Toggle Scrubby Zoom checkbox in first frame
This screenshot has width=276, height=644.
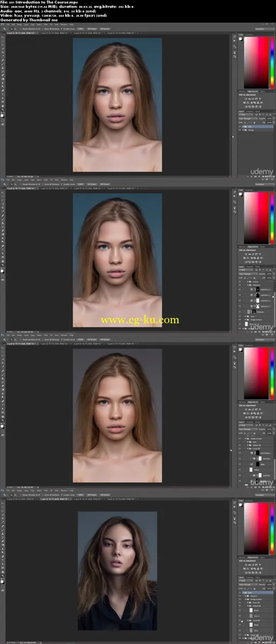(62, 29)
